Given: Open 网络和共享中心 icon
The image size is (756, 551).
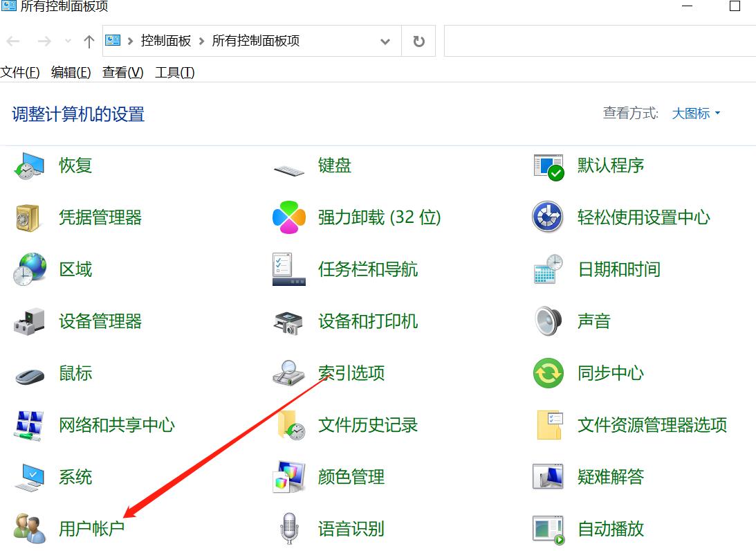Looking at the screenshot, I should point(30,425).
